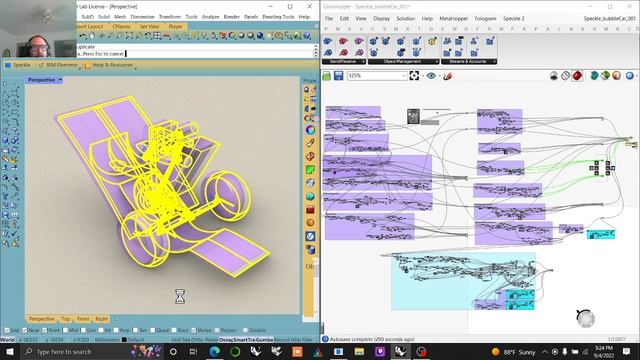Enable the Mid osnap checkbox
Viewport: 640px width, 360px height.
tap(65, 330)
